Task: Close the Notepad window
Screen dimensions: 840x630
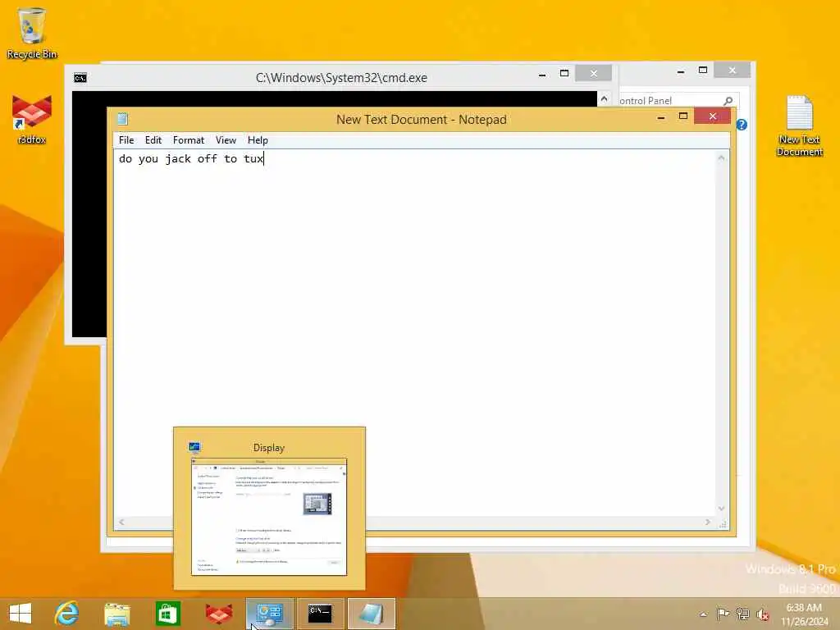Action: [713, 116]
